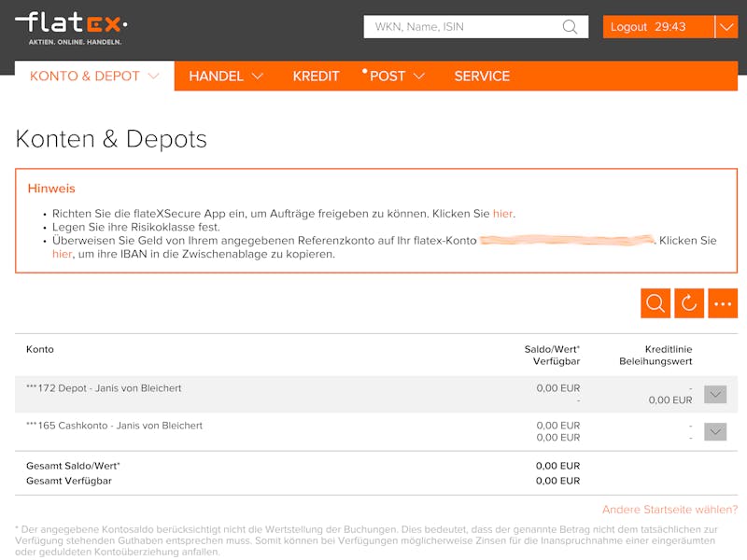Click the orange search button above the accounts table
The image size is (747, 560).
(x=655, y=302)
